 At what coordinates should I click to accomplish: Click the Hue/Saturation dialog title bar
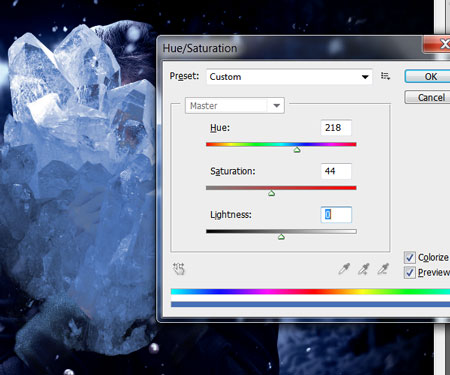coord(290,48)
